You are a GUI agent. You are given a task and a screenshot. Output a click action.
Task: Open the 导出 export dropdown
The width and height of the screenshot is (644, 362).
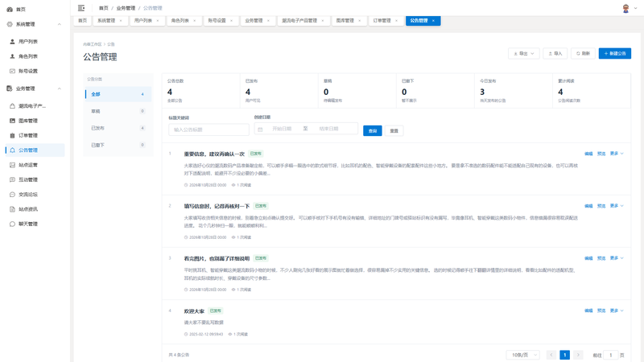524,53
